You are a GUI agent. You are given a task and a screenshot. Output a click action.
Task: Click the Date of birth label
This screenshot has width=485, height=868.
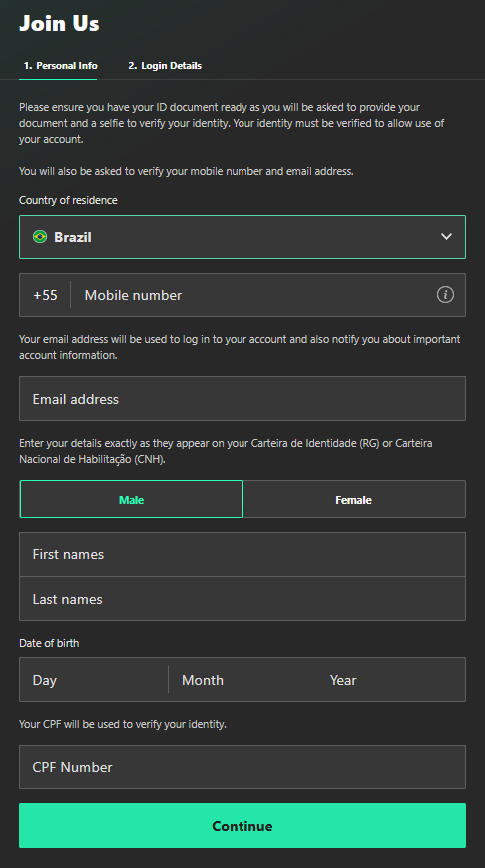pos(49,643)
